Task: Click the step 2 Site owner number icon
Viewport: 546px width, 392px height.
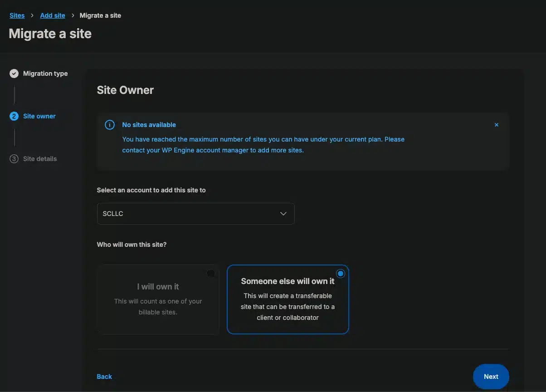Action: [14, 116]
